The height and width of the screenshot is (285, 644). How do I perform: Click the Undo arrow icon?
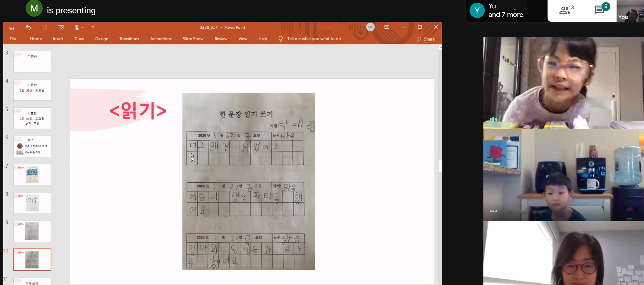click(28, 27)
